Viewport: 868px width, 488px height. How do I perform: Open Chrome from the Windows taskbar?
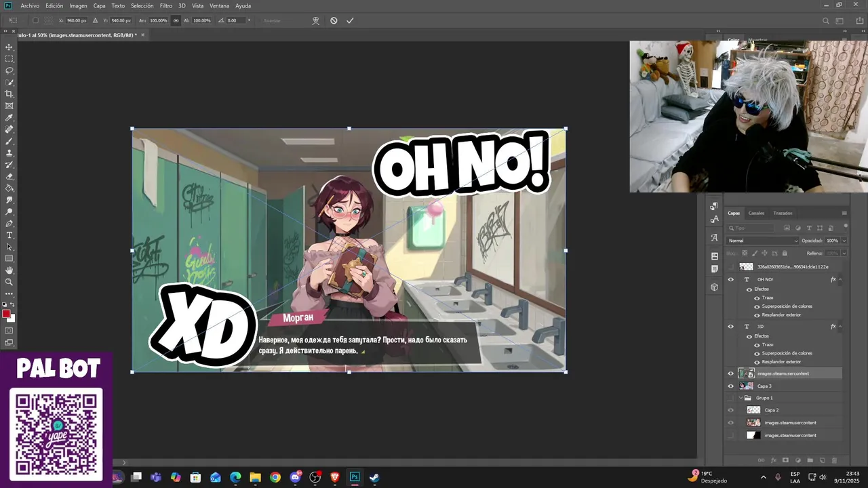coord(275,477)
